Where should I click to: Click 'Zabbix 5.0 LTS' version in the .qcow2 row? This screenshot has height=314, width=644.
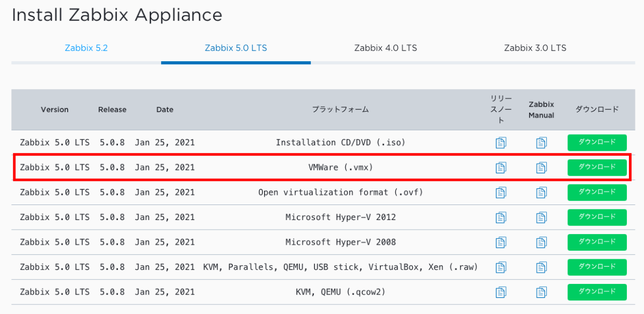55,292
